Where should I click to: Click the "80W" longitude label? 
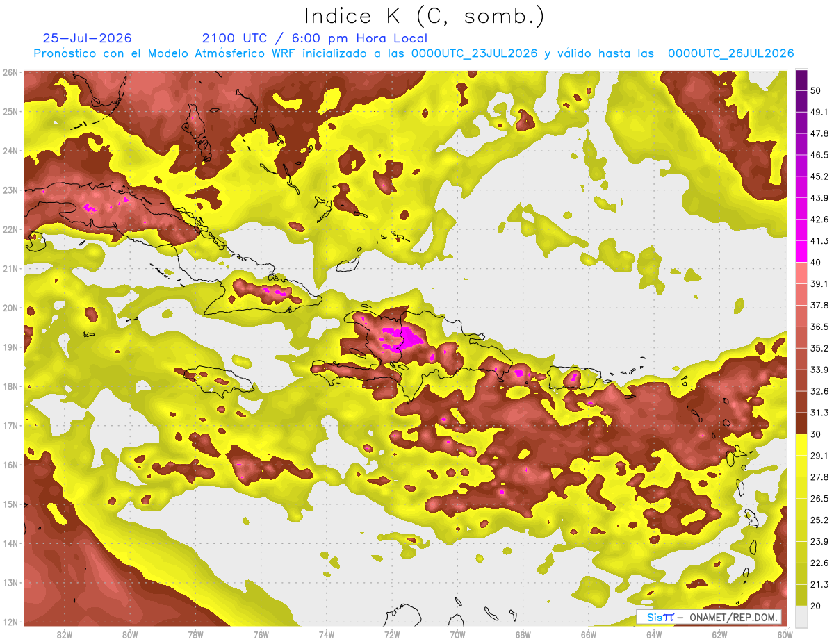[130, 635]
